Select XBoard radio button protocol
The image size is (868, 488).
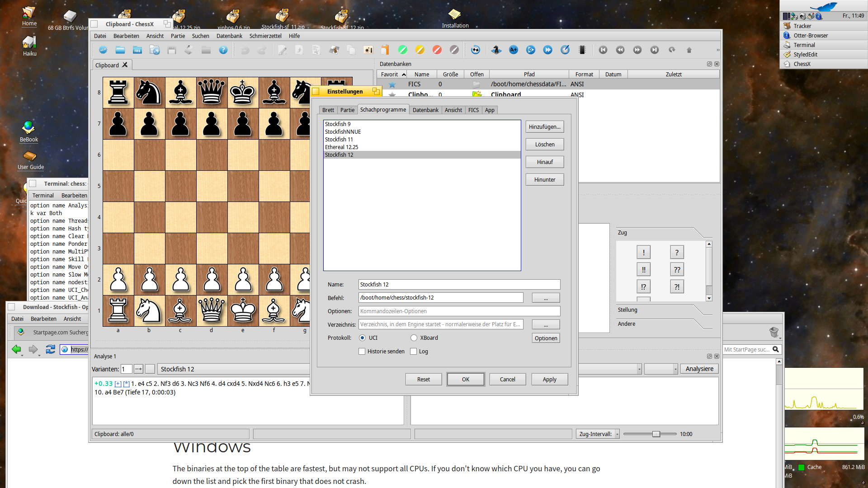coord(413,338)
